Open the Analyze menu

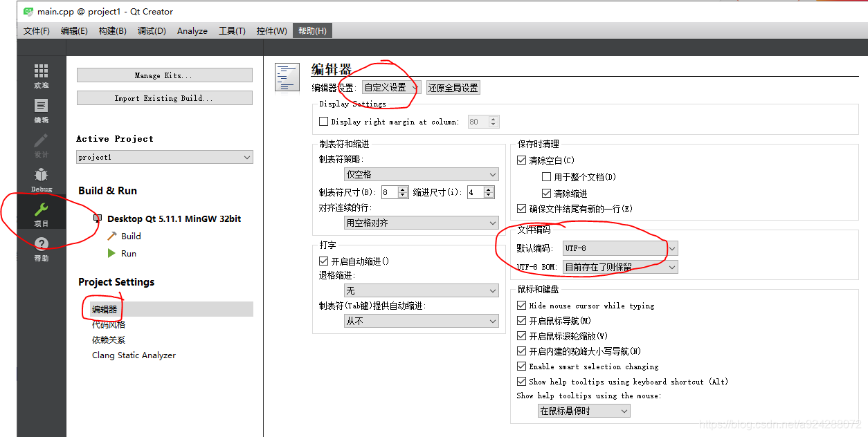coord(192,31)
